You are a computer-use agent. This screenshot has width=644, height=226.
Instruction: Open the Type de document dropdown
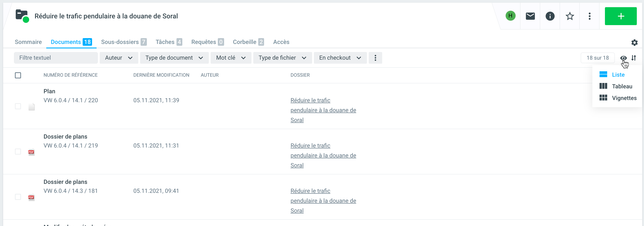pyautogui.click(x=174, y=58)
